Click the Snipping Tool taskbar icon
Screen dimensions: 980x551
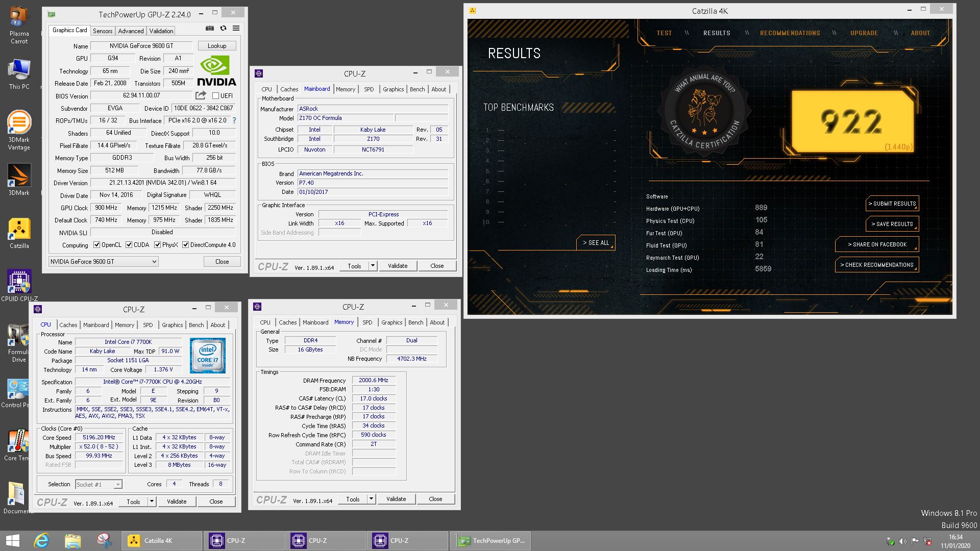(x=105, y=541)
